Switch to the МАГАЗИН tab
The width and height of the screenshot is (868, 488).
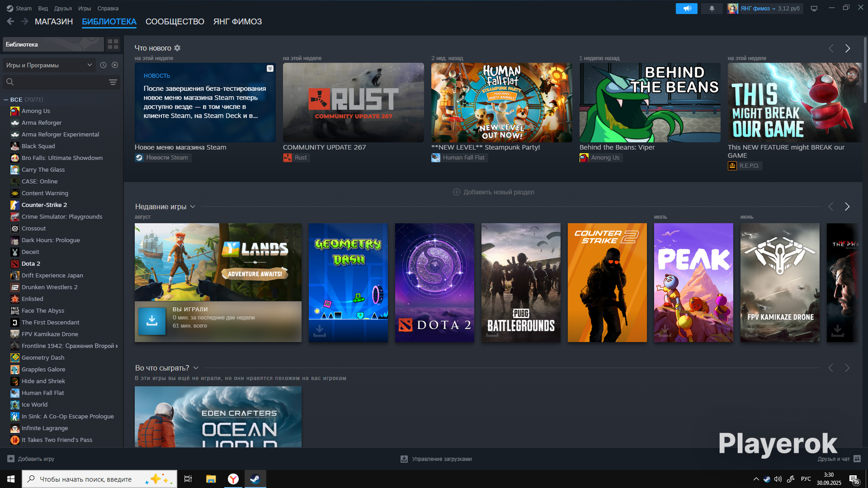(54, 21)
